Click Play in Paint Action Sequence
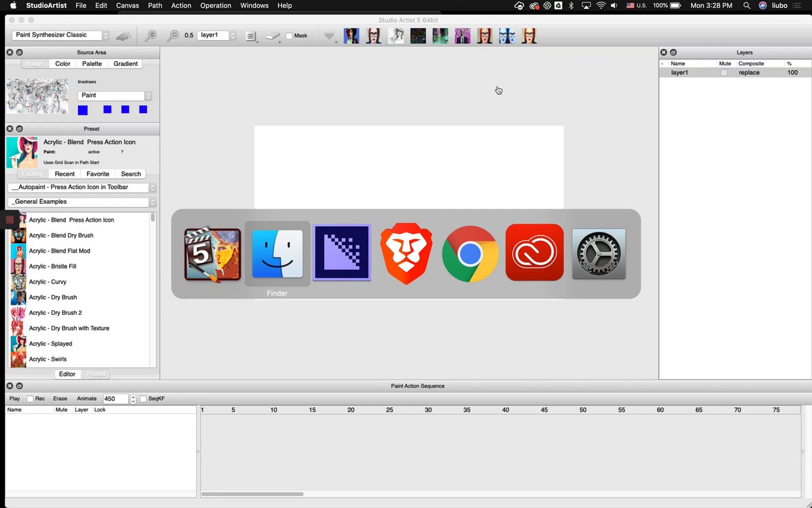This screenshot has width=812, height=508. 15,399
